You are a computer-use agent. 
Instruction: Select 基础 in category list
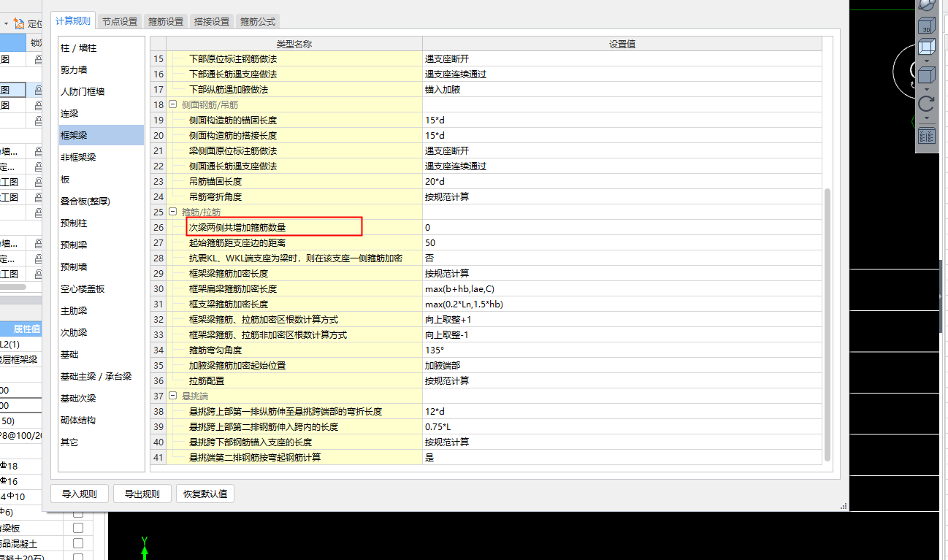pyautogui.click(x=101, y=354)
